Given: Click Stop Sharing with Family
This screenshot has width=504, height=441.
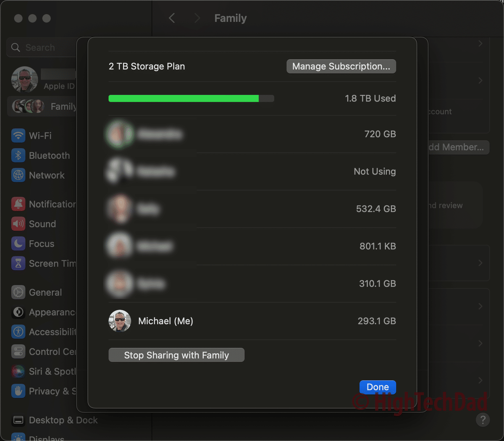Looking at the screenshot, I should (176, 355).
